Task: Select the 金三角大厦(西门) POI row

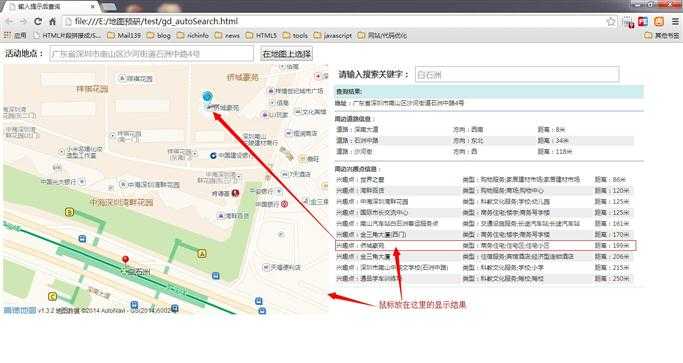Action: 484,234
